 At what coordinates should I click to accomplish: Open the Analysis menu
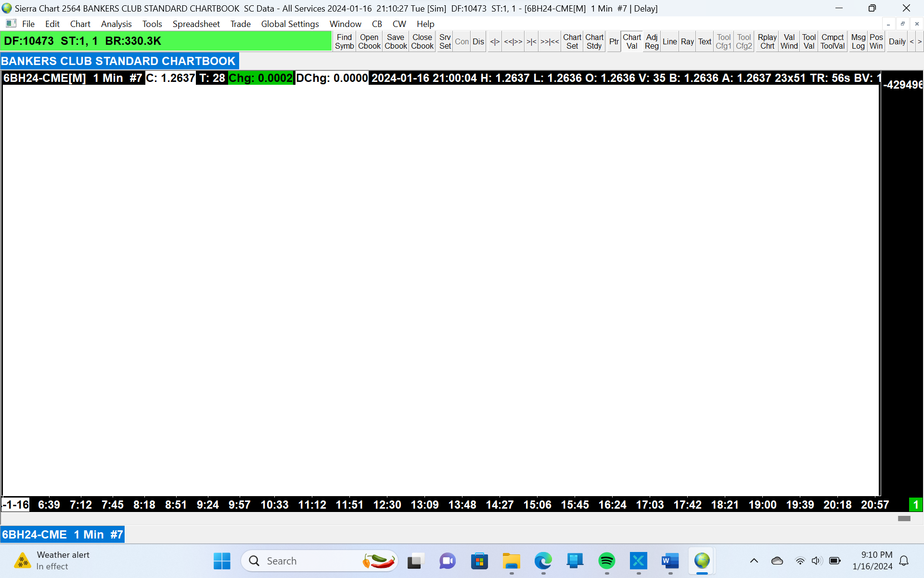pyautogui.click(x=116, y=24)
